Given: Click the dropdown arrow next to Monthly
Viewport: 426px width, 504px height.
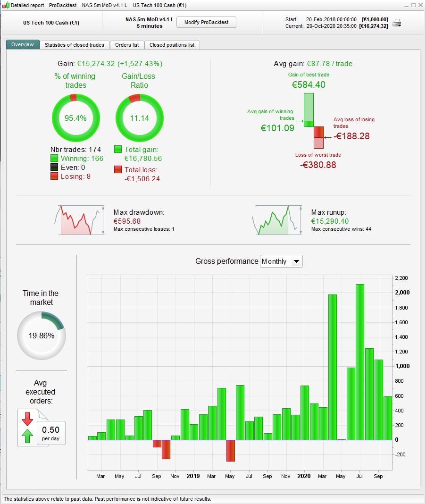Looking at the screenshot, I should tap(297, 261).
